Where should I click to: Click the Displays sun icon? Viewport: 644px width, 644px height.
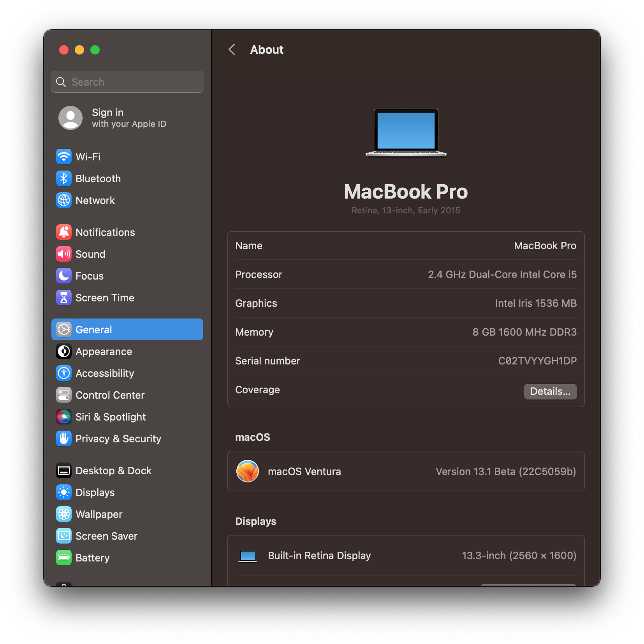point(64,493)
